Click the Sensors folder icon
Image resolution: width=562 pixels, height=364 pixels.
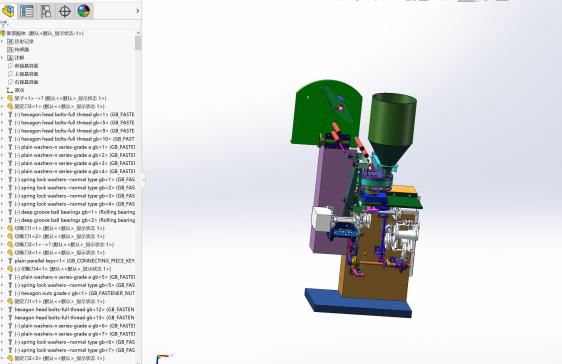[10, 49]
